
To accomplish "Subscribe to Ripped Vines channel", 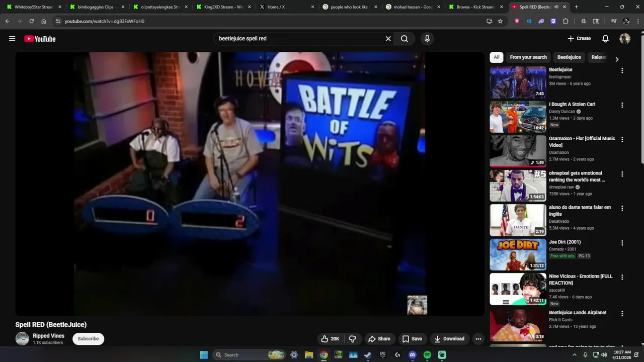I will point(88,339).
